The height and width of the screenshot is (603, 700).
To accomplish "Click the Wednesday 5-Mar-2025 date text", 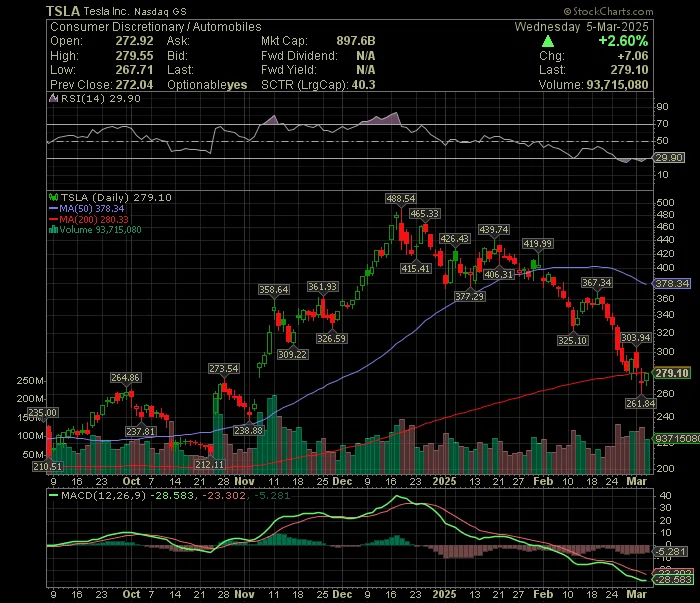I will coord(581,27).
